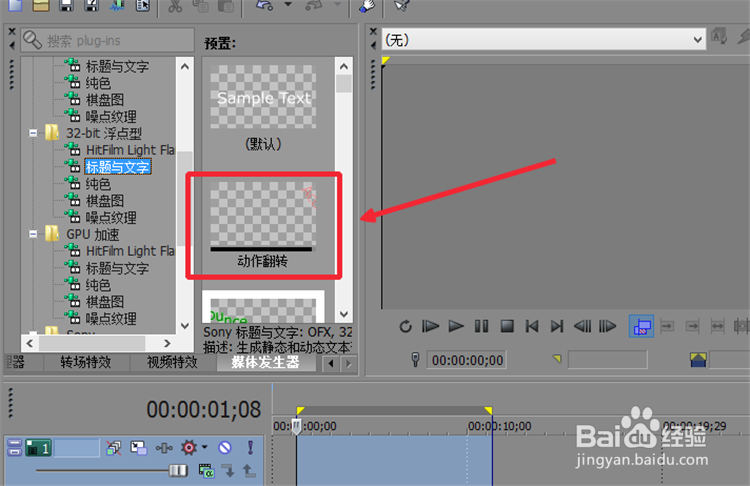Open the Undo history dropdown arrow
Image resolution: width=750 pixels, height=486 pixels.
coord(288,4)
